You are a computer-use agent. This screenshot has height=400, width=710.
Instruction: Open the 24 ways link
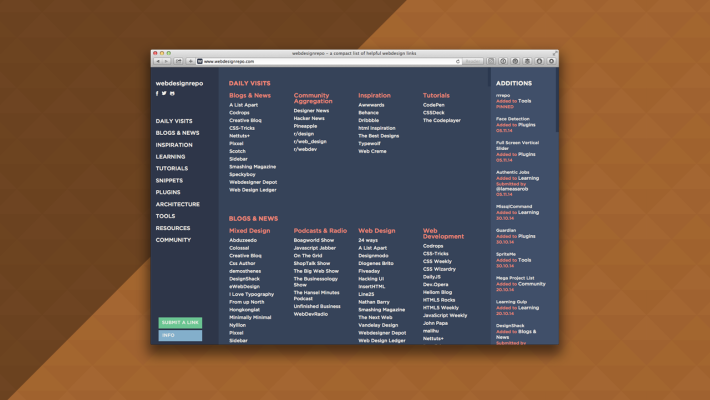(x=368, y=241)
